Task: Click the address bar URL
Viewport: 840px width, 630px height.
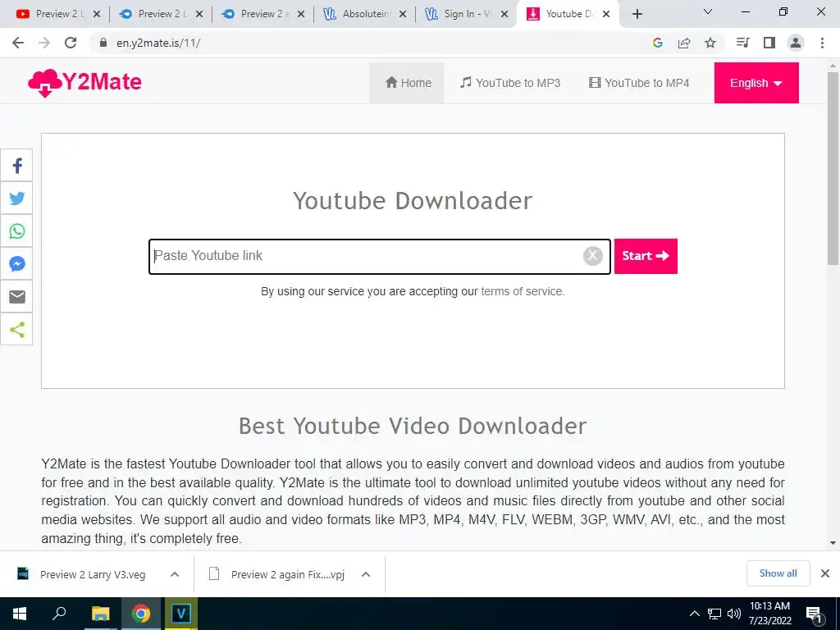Action: click(x=158, y=43)
